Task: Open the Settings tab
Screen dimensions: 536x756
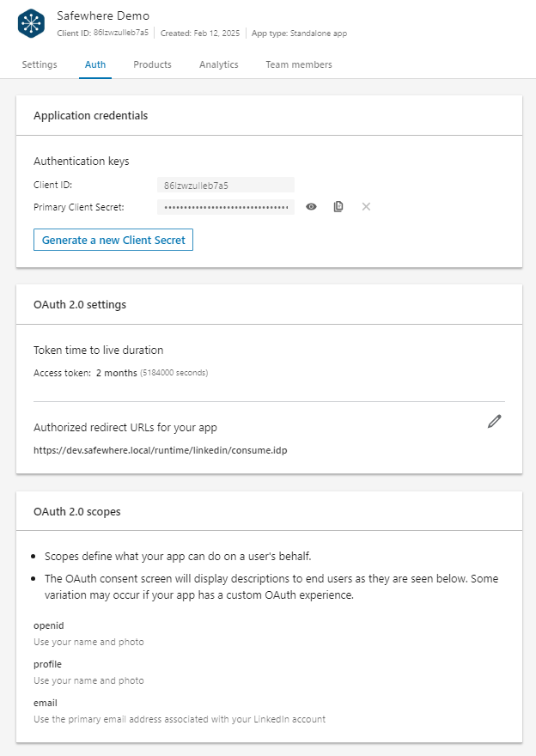Action: point(40,64)
